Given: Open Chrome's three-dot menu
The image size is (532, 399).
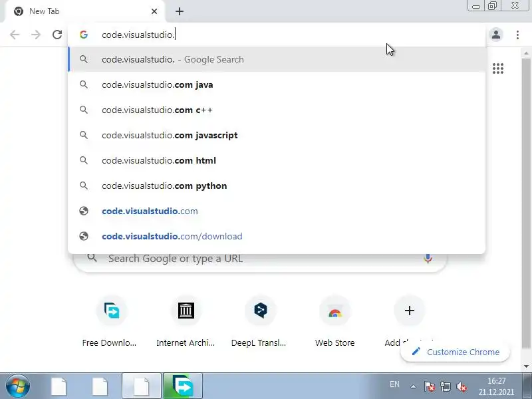Looking at the screenshot, I should pos(517,35).
